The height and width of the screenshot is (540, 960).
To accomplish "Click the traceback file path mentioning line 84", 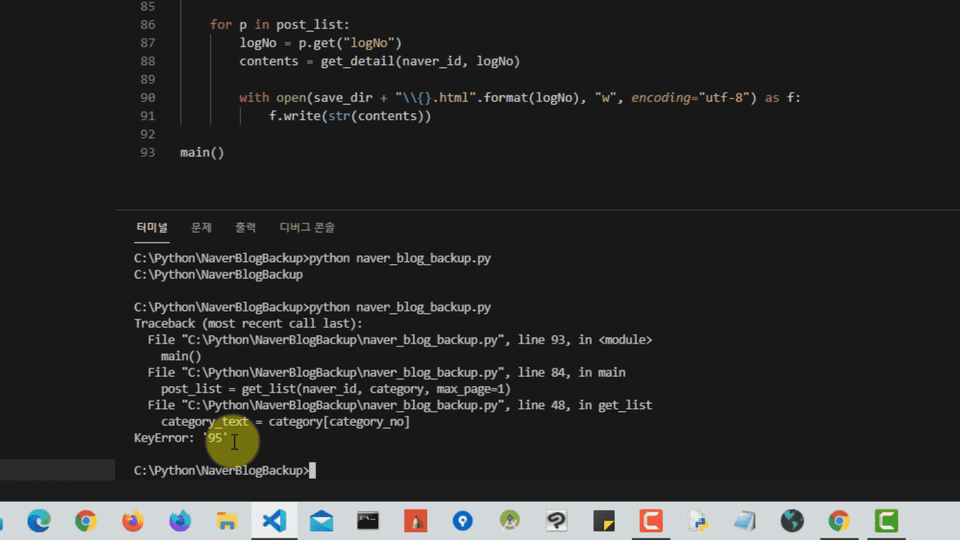I will pos(386,372).
